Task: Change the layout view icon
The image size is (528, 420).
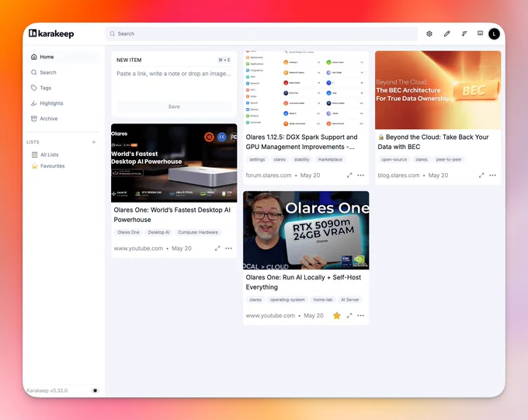Action: tap(480, 33)
